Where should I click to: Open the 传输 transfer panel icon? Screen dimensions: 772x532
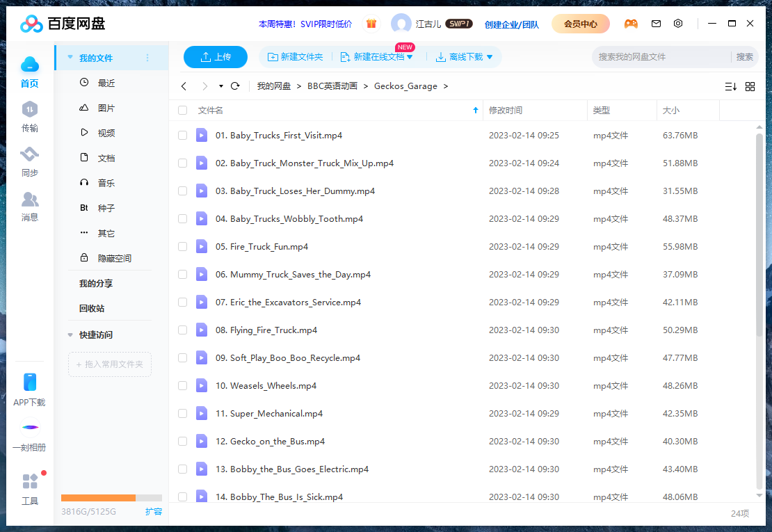click(x=29, y=110)
